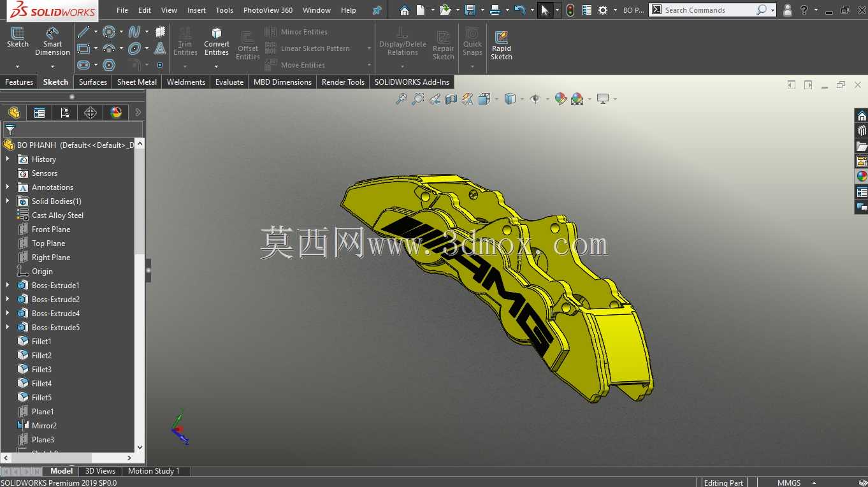The width and height of the screenshot is (868, 487).
Task: Open the sketch Text tool
Action: (x=160, y=48)
